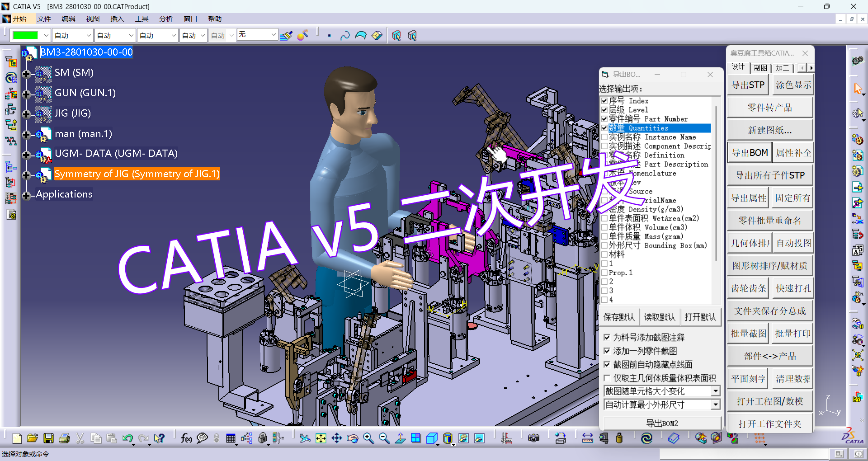Enable 仅取主几何体质量体积表面积 checkbox
868x461 pixels.
(607, 378)
